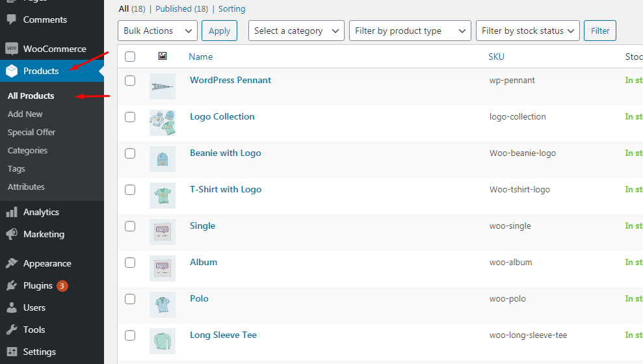Click the Tools wrench icon
643x364 pixels.
(11, 330)
